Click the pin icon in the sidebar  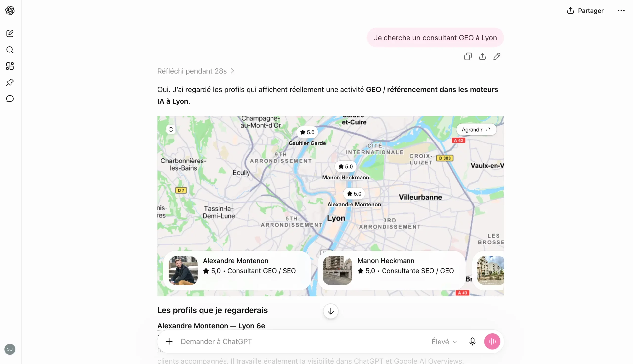[x=10, y=82]
